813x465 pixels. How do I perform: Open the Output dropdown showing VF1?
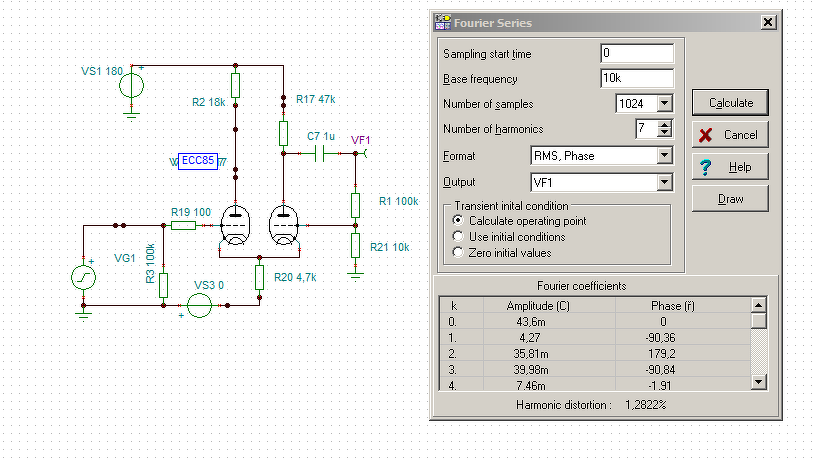coord(665,182)
